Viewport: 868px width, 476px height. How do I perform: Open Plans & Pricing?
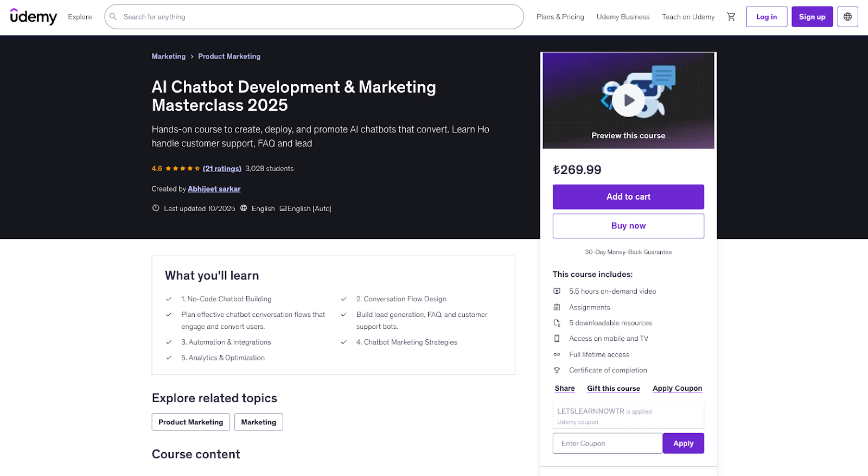(560, 17)
